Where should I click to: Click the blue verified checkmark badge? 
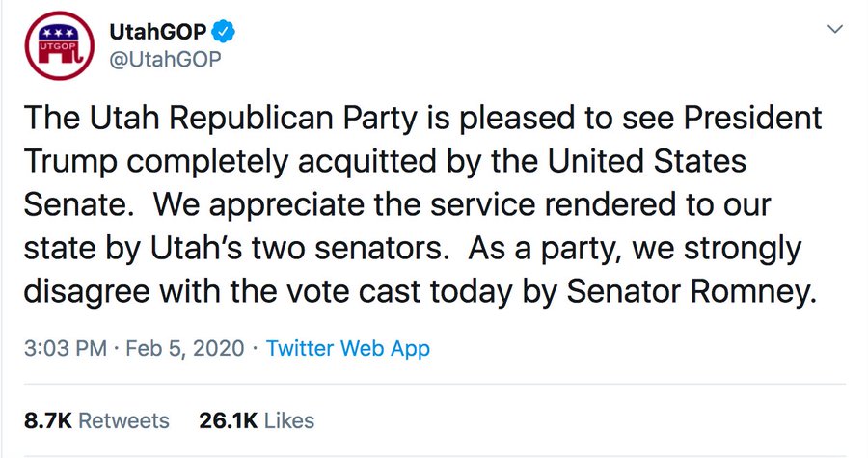click(x=224, y=32)
